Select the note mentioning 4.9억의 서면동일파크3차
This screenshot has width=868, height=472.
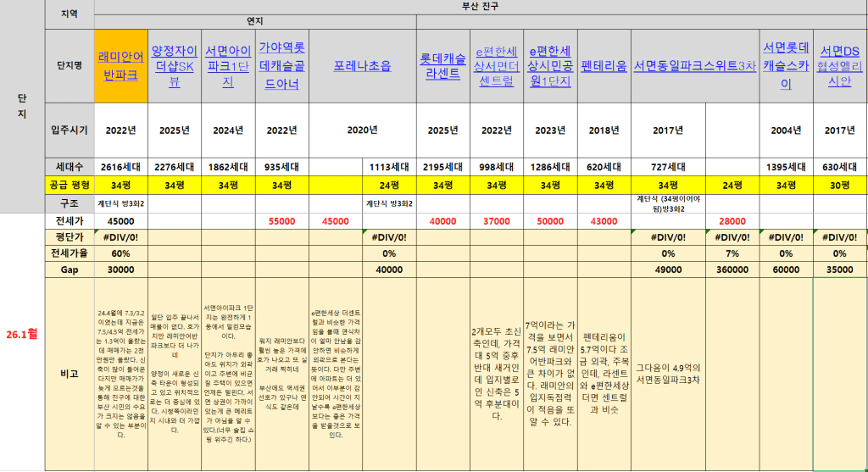(x=668, y=374)
